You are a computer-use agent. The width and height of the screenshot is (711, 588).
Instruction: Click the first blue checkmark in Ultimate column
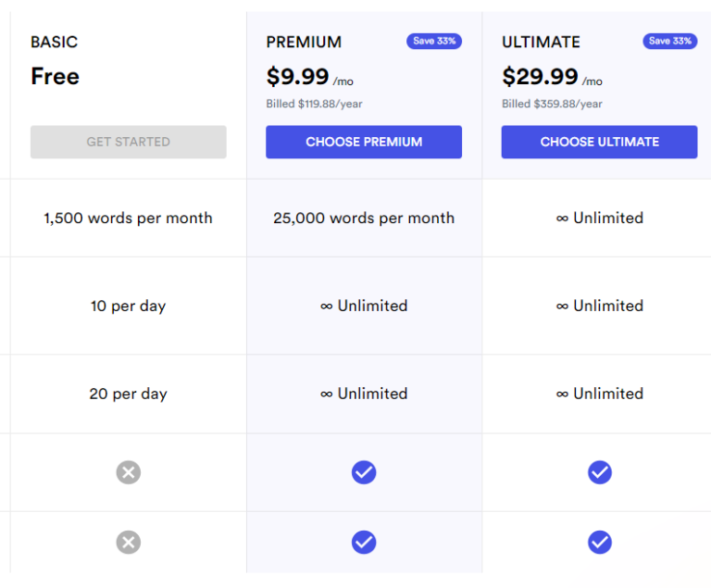(600, 472)
